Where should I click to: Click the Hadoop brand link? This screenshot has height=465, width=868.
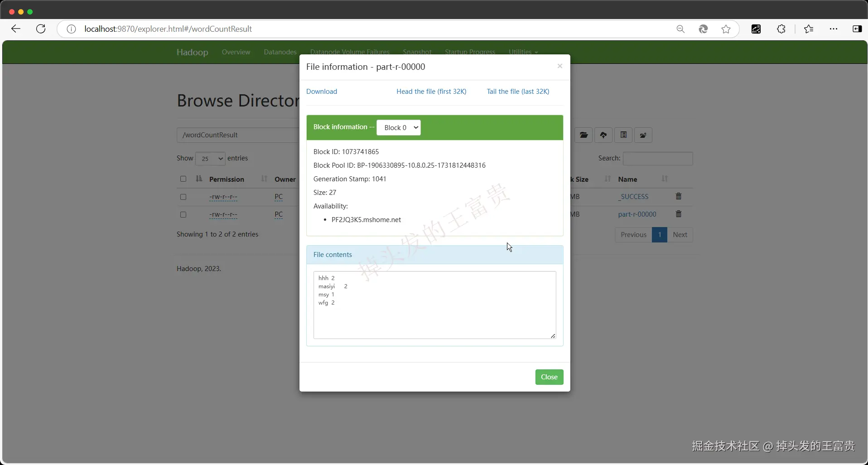coord(193,52)
